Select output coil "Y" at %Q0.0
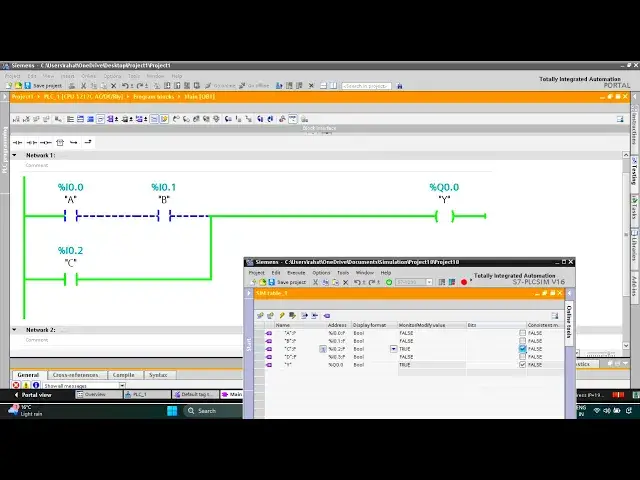This screenshot has width=640, height=480. [x=444, y=216]
